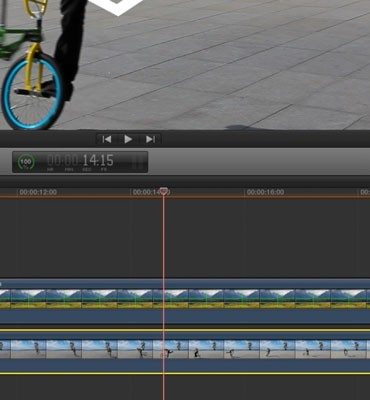Click the audio area below the mountain clip
This screenshot has height=400, width=370.
[185, 316]
